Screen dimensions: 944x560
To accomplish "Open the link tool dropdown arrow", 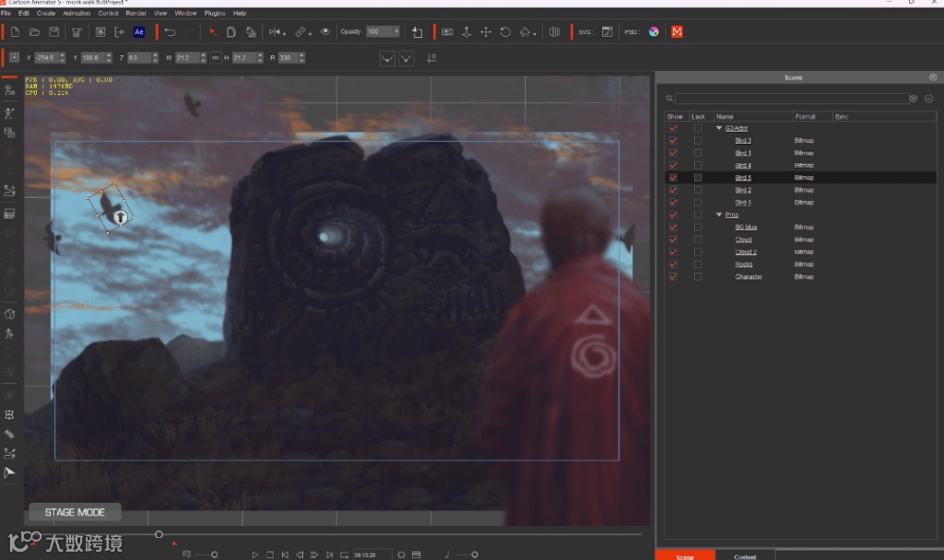I will tap(310, 34).
